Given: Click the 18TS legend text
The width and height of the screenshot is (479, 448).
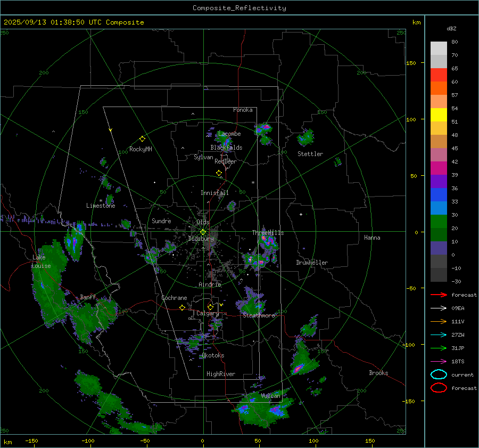Looking at the screenshot, I should [458, 362].
